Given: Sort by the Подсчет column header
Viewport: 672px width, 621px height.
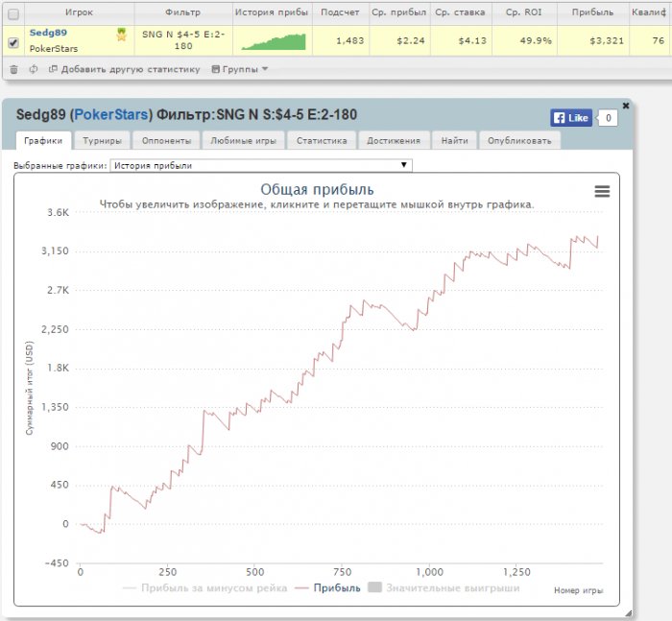Looking at the screenshot, I should coord(340,12).
